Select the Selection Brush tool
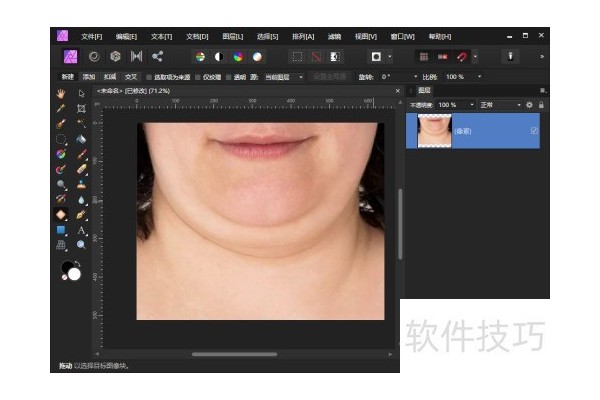Image resolution: width=600 pixels, height=400 pixels. (x=61, y=123)
